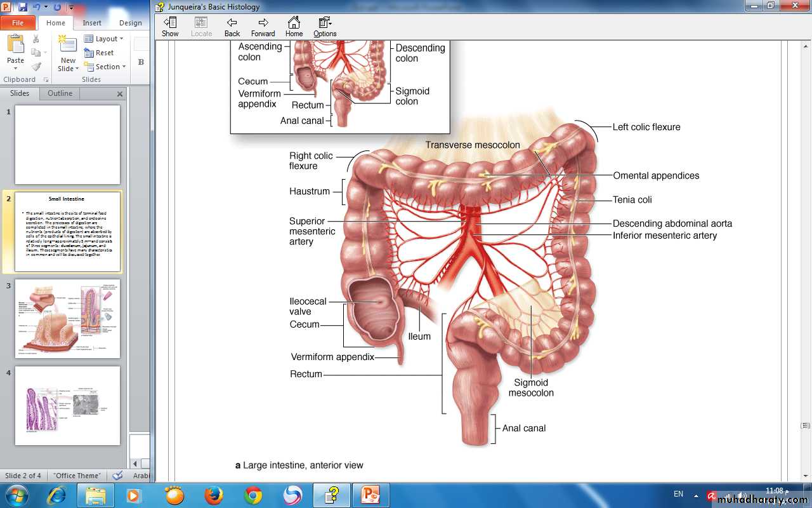Open the Options dropdown in help viewer
This screenshot has width=812, height=508.
(325, 27)
